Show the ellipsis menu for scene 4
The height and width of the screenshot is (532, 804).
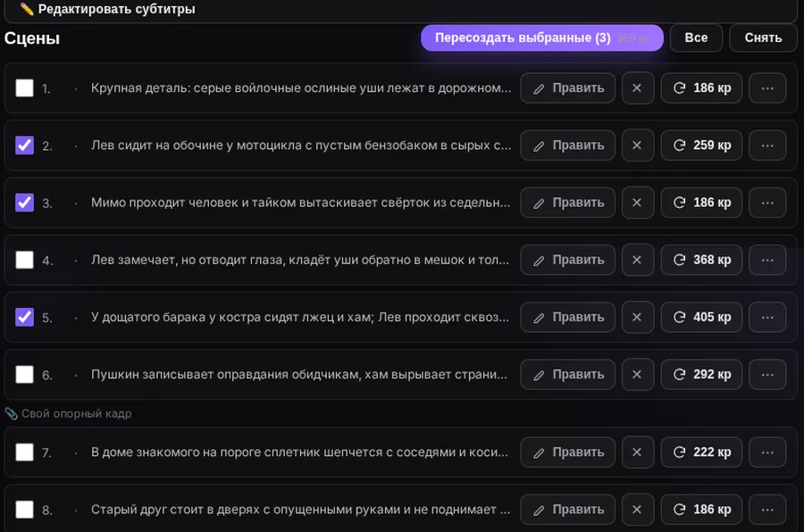click(x=767, y=260)
